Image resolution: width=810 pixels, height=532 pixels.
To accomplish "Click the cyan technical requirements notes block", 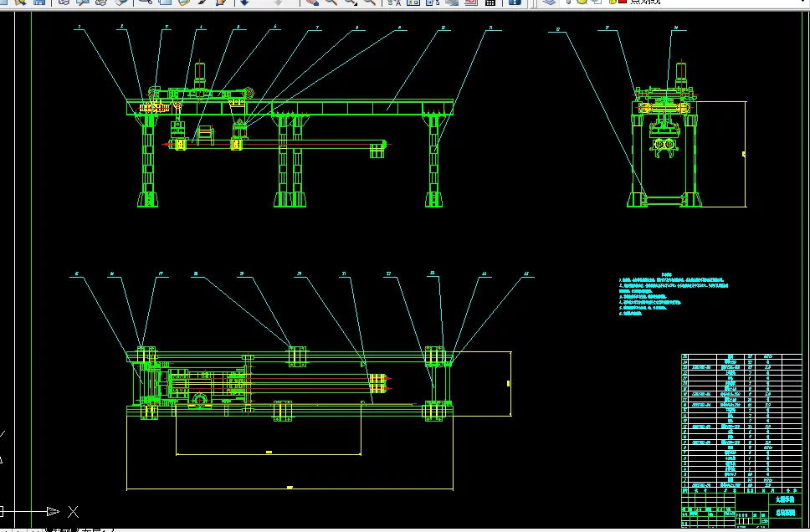I will pyautogui.click(x=673, y=294).
